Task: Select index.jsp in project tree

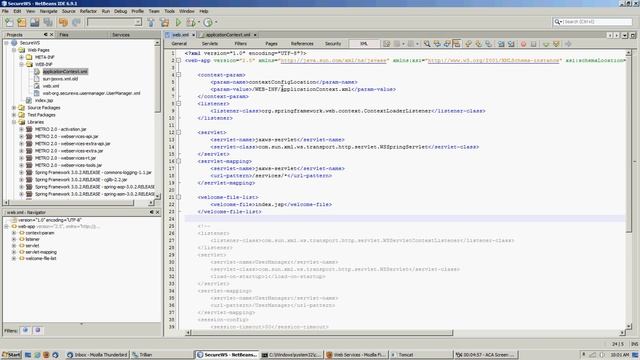Action: pos(44,100)
